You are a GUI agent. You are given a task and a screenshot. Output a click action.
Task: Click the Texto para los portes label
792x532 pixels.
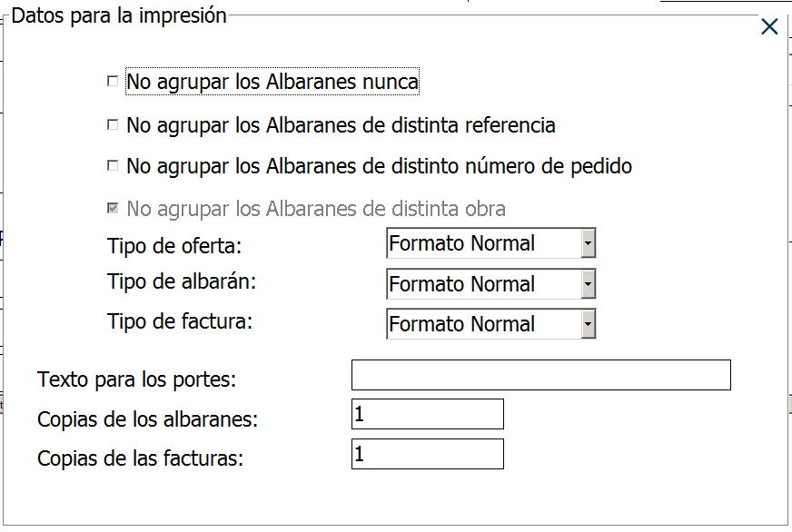tap(136, 379)
